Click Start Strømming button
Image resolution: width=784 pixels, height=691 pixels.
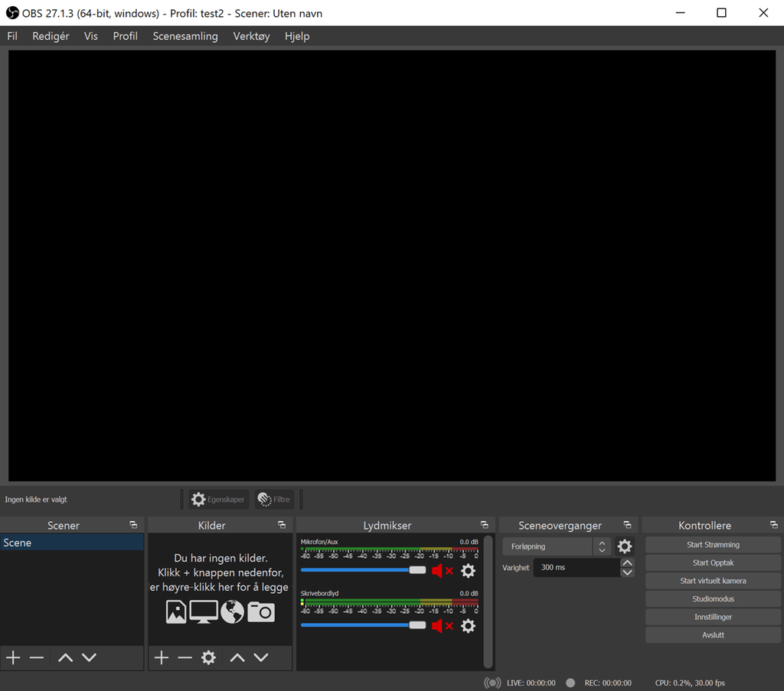click(x=713, y=545)
